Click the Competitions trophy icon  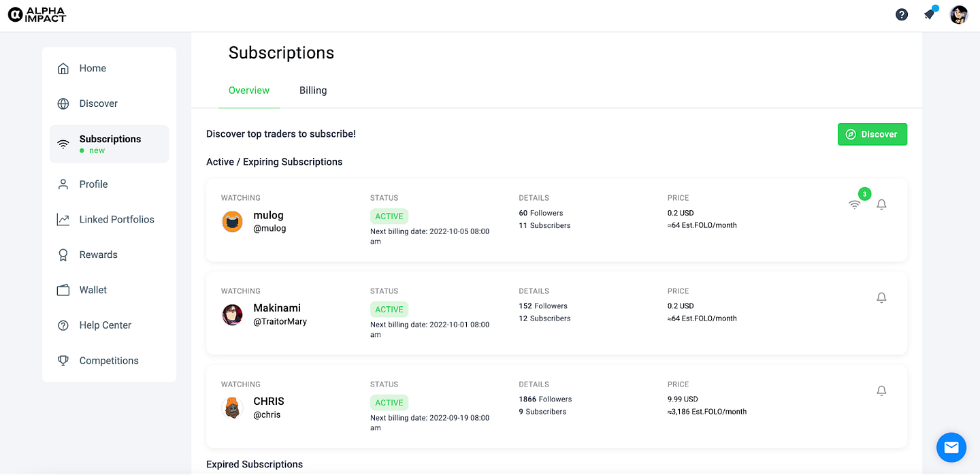click(x=63, y=361)
